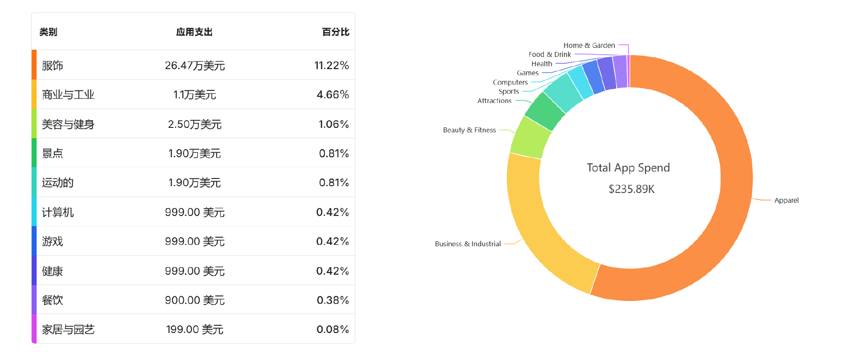Click the Apparel chart label
The height and width of the screenshot is (361, 868).
tap(786, 200)
